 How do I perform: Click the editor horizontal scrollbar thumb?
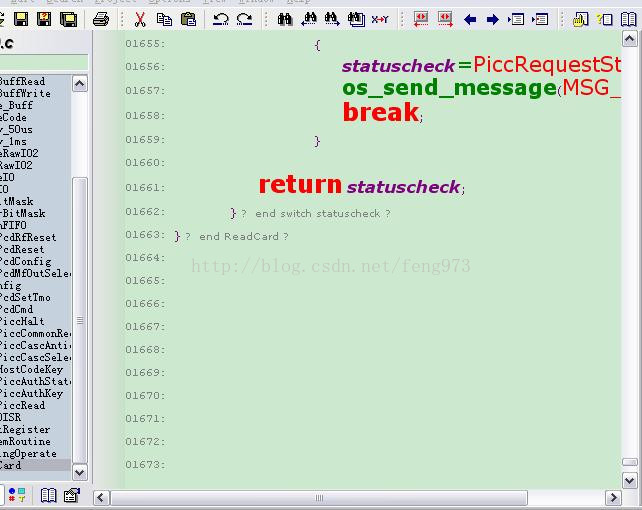tap(319, 498)
